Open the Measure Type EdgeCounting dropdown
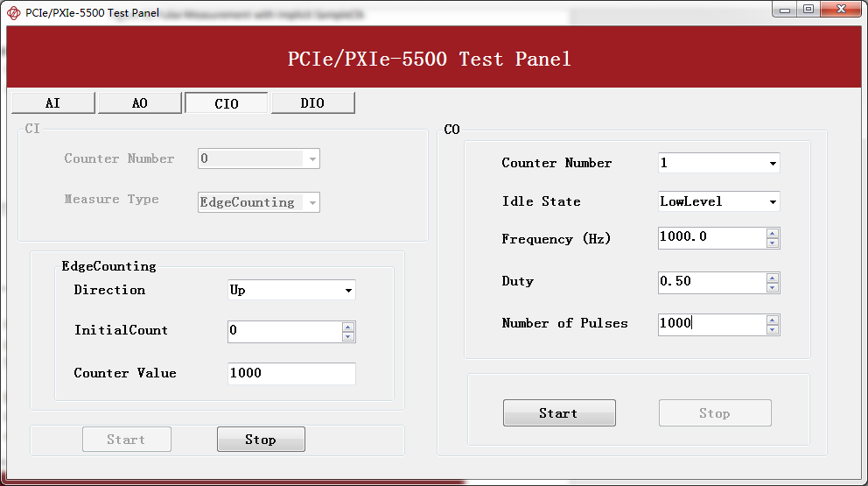Image resolution: width=868 pixels, height=486 pixels. pyautogui.click(x=258, y=202)
